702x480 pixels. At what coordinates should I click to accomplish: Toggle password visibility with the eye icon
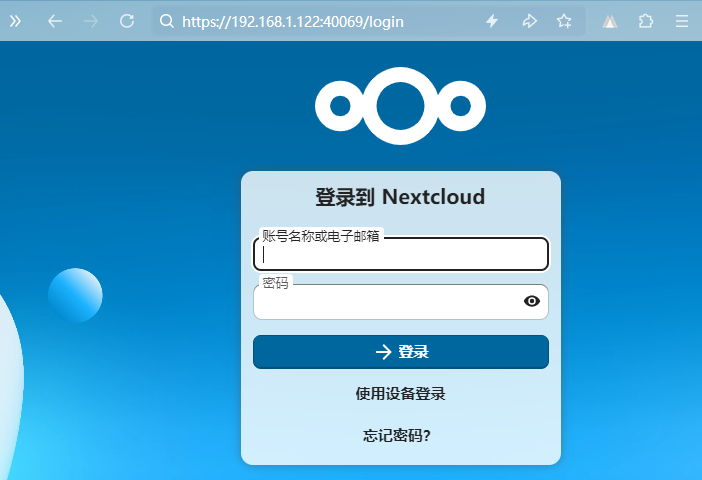tap(532, 302)
